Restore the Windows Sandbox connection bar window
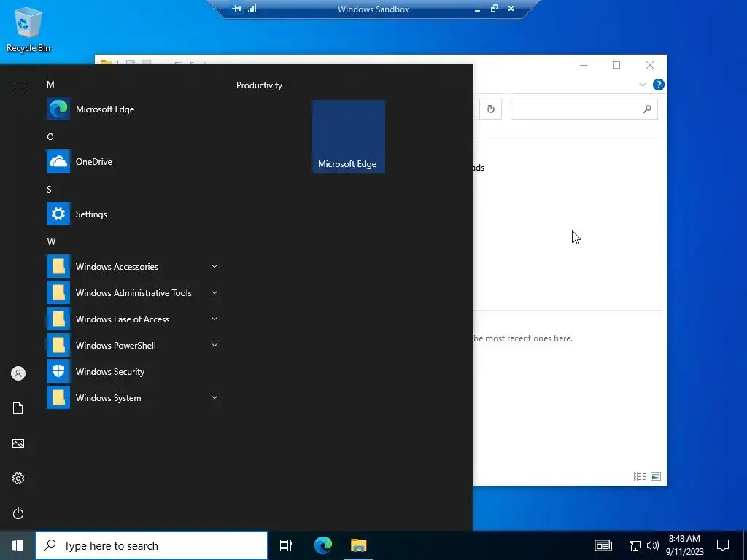747x560 pixels. (494, 9)
